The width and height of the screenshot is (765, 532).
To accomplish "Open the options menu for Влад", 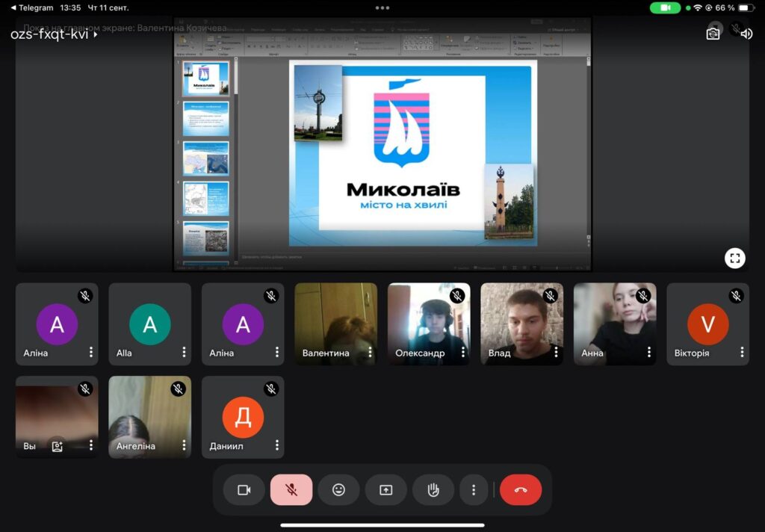I will click(x=556, y=352).
